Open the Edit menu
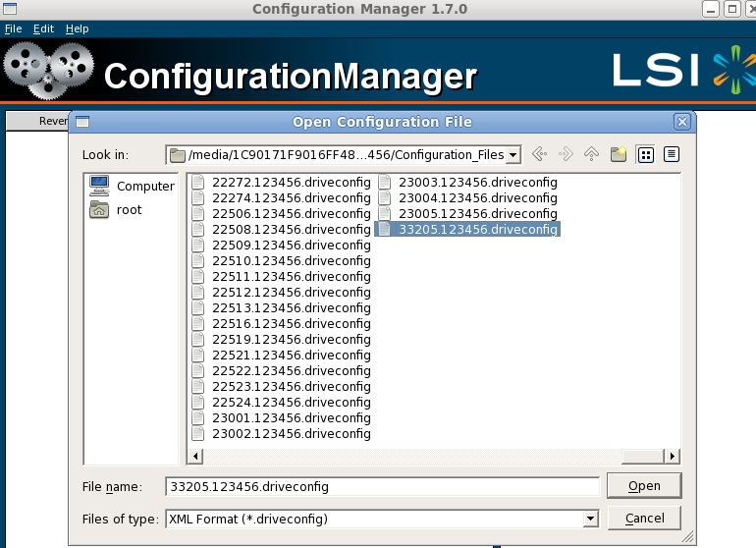This screenshot has height=548, width=756. 42,28
